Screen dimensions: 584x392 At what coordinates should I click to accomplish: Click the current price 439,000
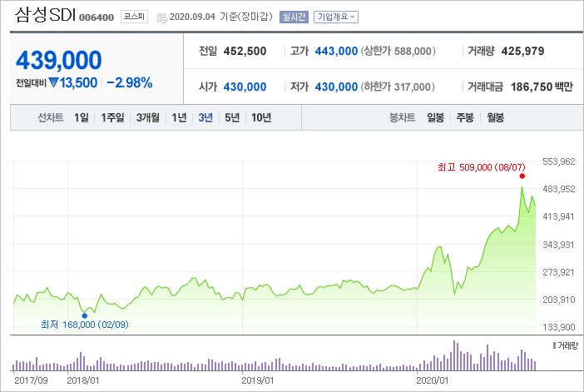pos(59,60)
